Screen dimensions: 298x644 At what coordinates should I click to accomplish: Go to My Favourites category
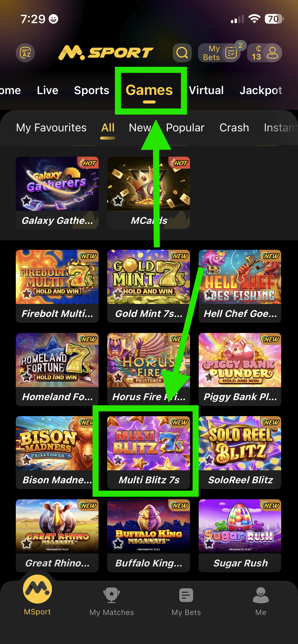click(51, 128)
